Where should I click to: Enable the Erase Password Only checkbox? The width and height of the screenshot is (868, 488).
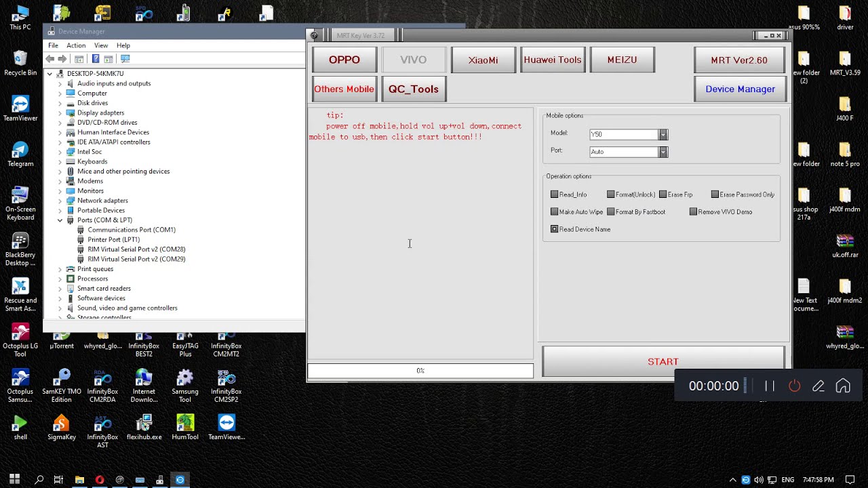coord(715,195)
